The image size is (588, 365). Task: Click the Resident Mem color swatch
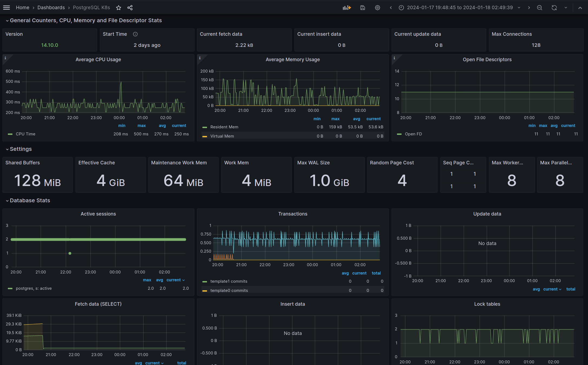tap(205, 127)
